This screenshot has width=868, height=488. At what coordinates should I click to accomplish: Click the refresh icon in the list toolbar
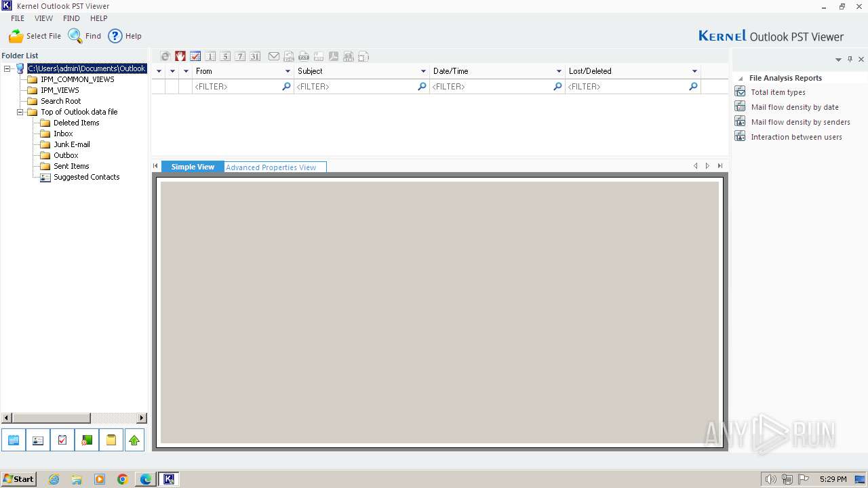pyautogui.click(x=165, y=56)
